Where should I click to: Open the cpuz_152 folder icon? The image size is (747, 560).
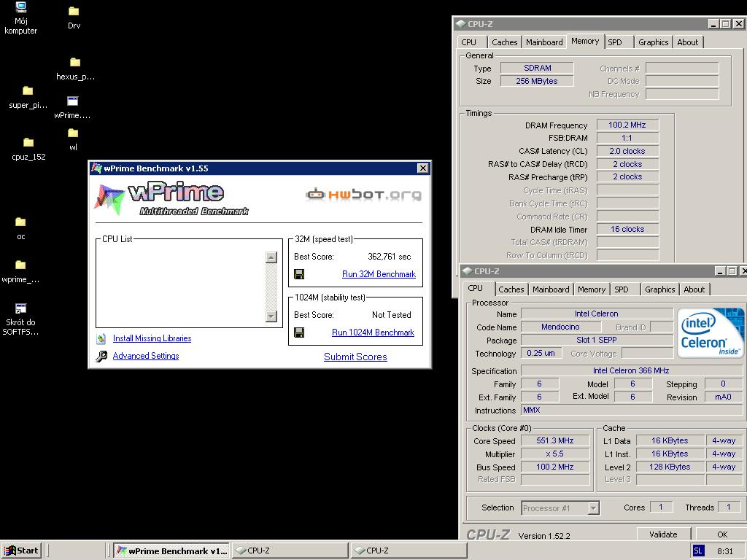(28, 142)
